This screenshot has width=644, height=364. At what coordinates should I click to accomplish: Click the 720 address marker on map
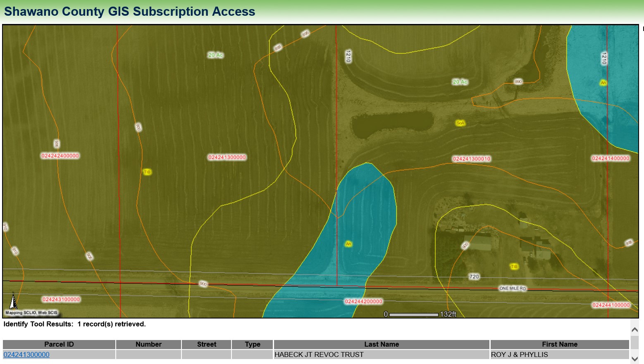(474, 277)
